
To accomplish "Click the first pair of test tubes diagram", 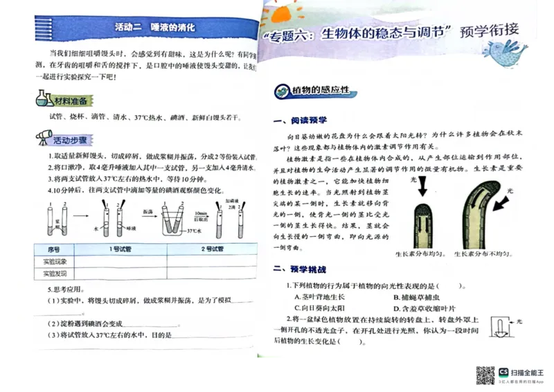I will [57, 221].
